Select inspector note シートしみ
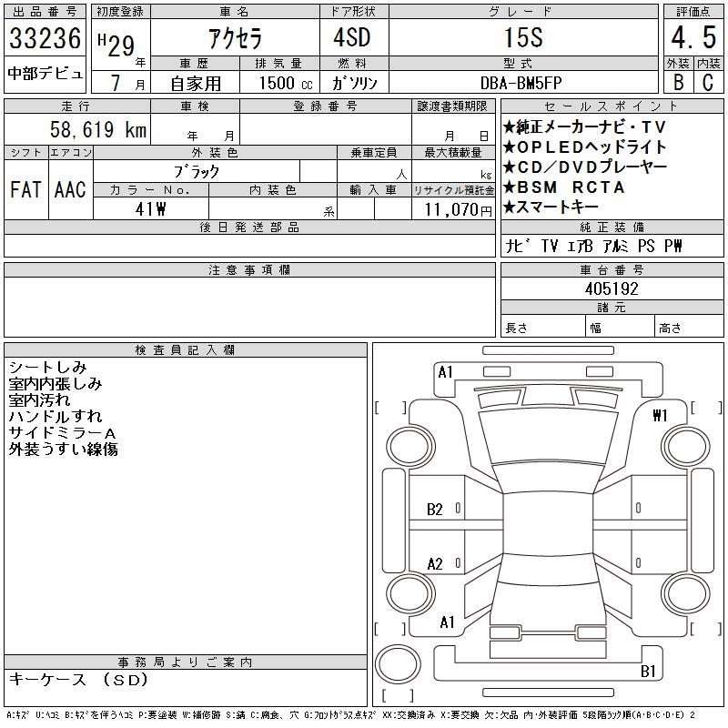The width and height of the screenshot is (728, 728). (x=48, y=368)
